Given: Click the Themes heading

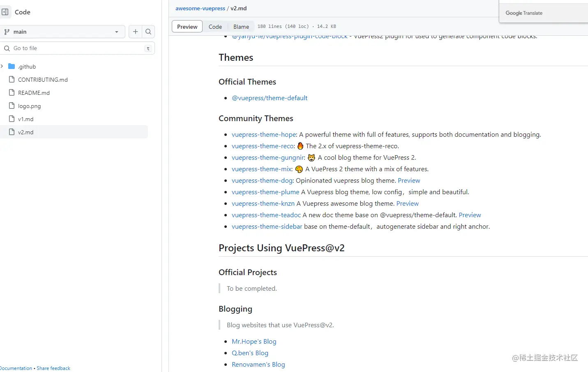Looking at the screenshot, I should click(236, 57).
